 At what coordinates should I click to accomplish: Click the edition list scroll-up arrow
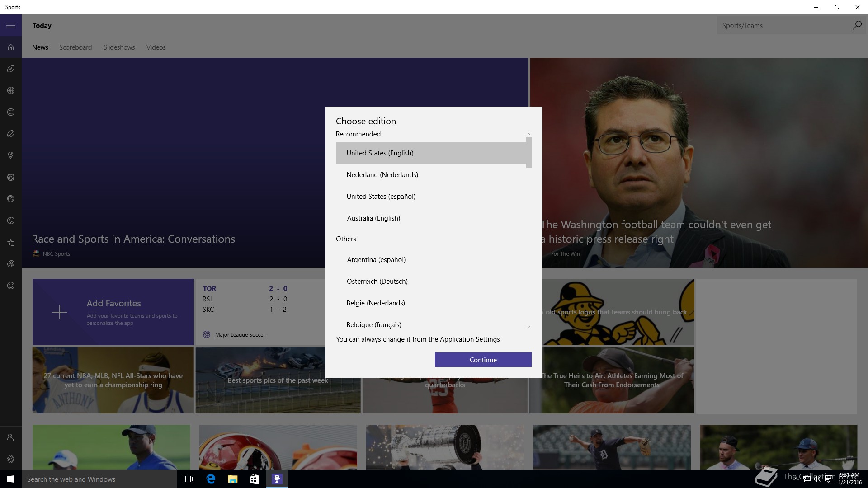(529, 135)
